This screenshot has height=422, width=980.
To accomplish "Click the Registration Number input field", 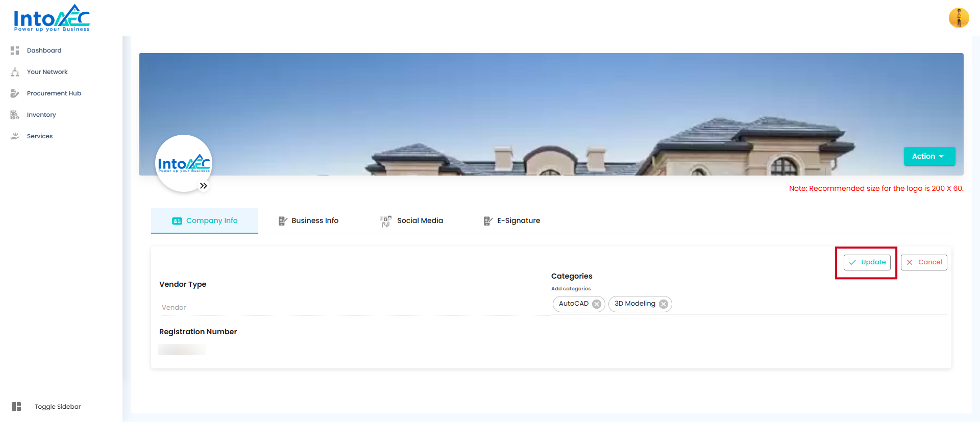I will pyautogui.click(x=349, y=350).
